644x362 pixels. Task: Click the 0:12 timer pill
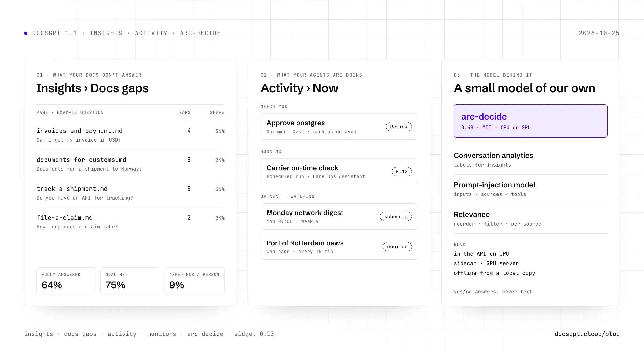[402, 172]
